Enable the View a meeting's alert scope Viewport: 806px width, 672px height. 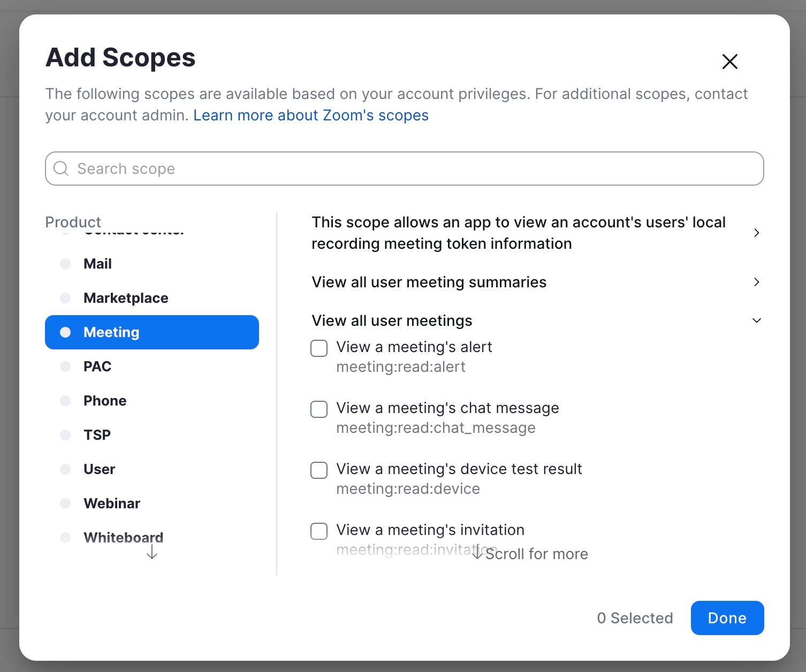319,348
